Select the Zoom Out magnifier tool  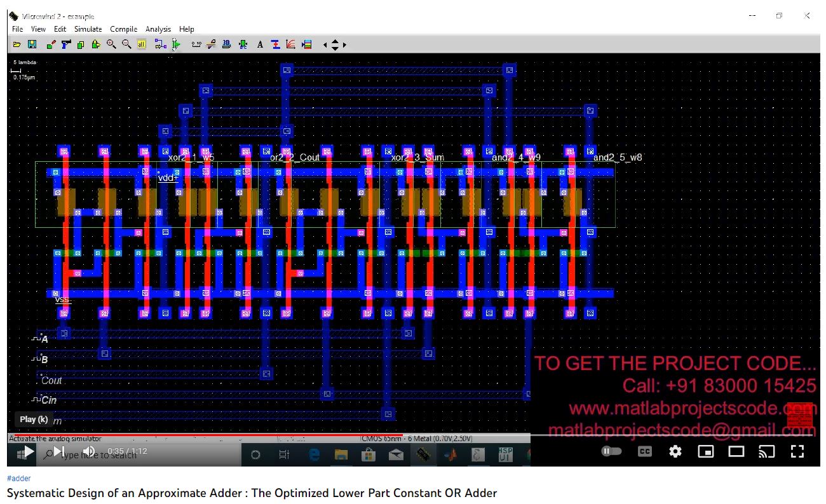point(126,44)
